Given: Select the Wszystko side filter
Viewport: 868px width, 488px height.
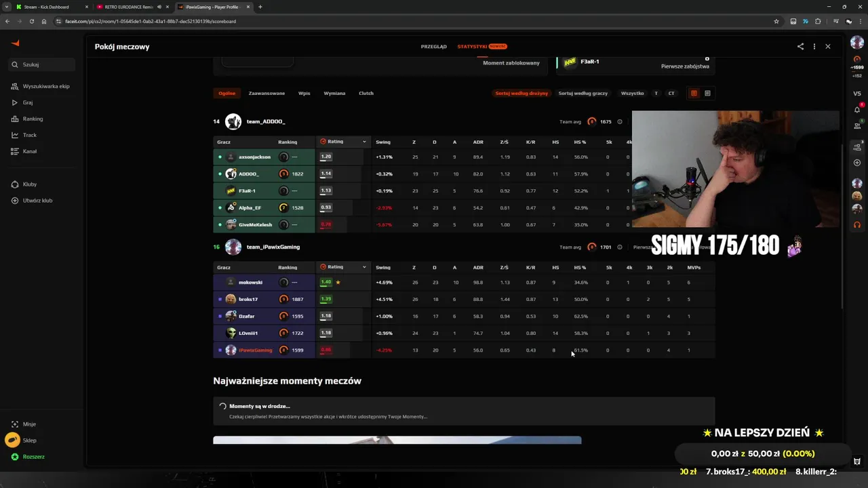Looking at the screenshot, I should pos(633,93).
